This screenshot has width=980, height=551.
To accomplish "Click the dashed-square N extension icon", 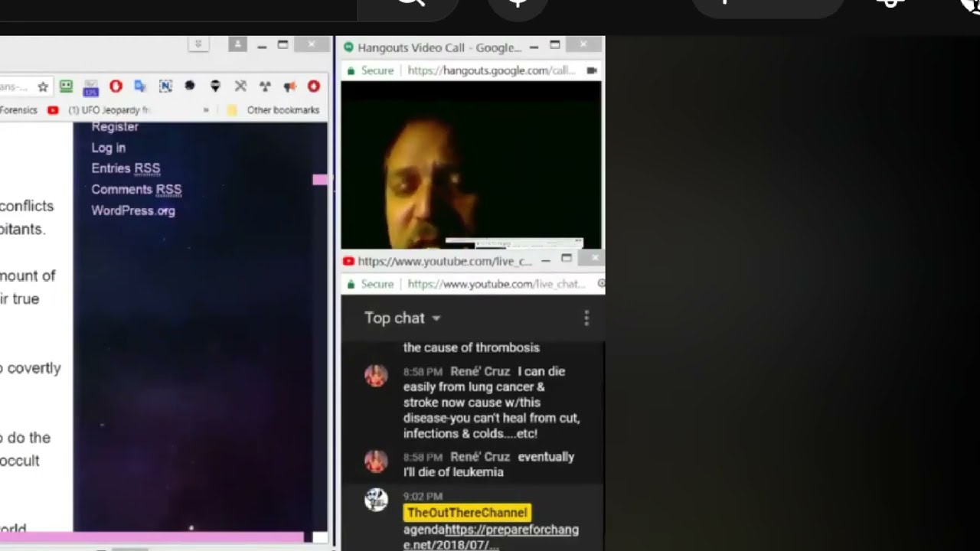I will tap(165, 86).
